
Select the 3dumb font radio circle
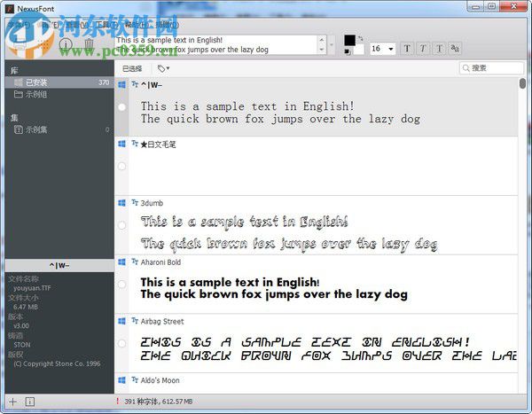(x=121, y=225)
